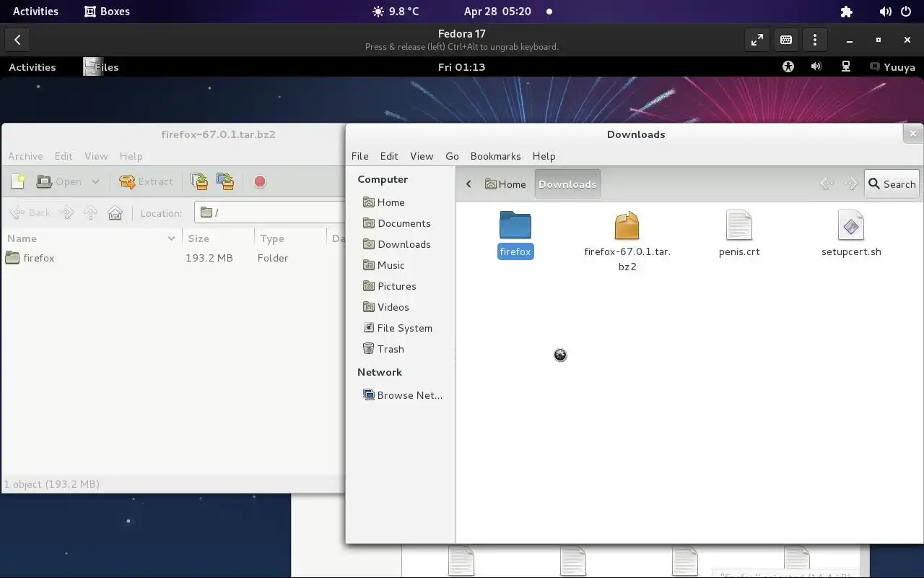The width and height of the screenshot is (924, 578).
Task: Click the add files to archive icon
Action: click(x=199, y=181)
